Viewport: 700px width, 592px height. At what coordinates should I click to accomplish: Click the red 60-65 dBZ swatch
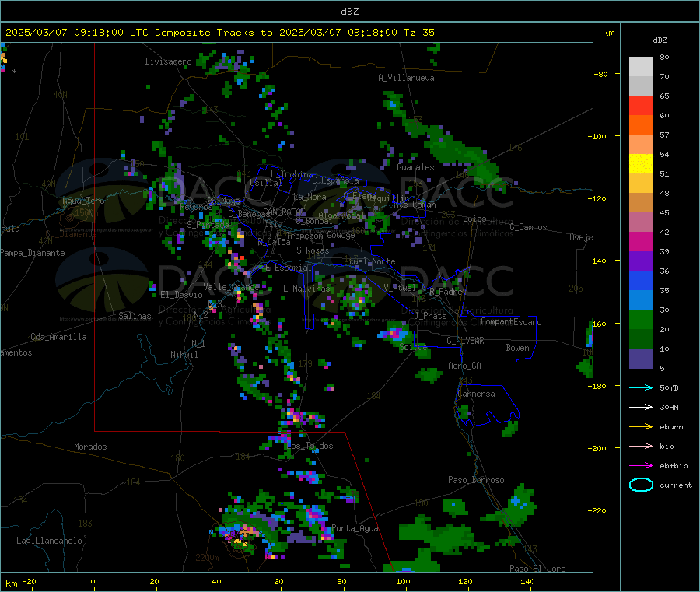pyautogui.click(x=641, y=106)
